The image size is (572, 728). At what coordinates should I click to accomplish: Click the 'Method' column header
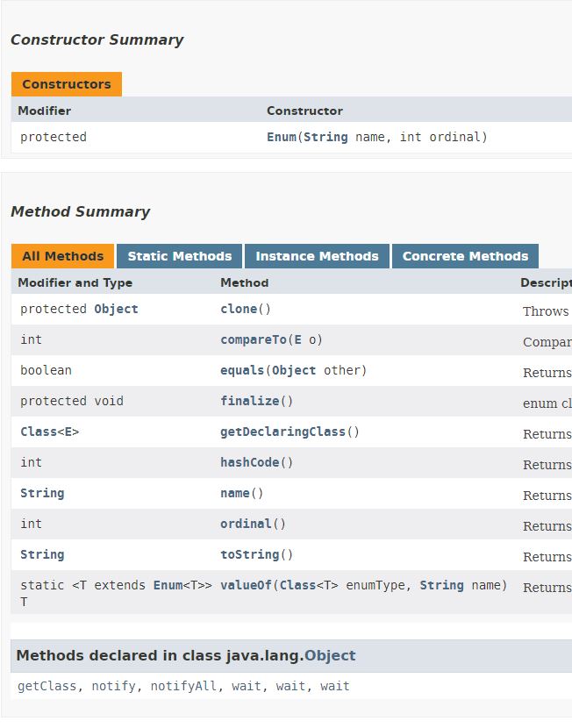[x=244, y=282]
